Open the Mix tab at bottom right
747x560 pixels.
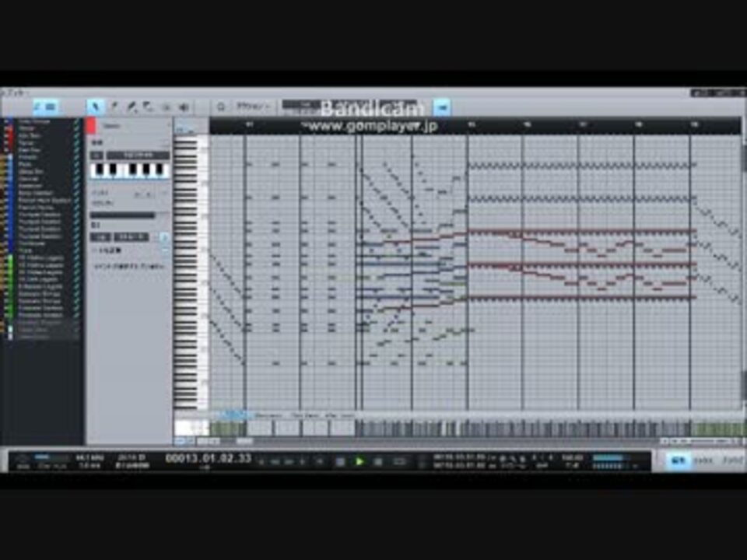tap(703, 460)
